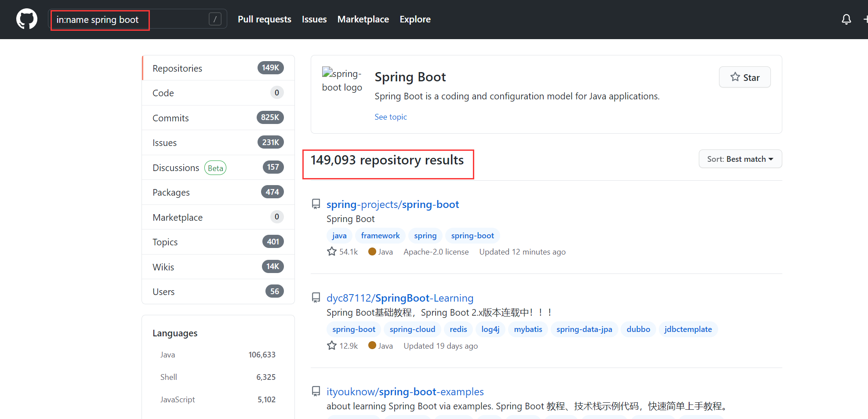This screenshot has height=419, width=868.
Task: Click the spring-data-jpa topic tag
Action: (x=584, y=329)
